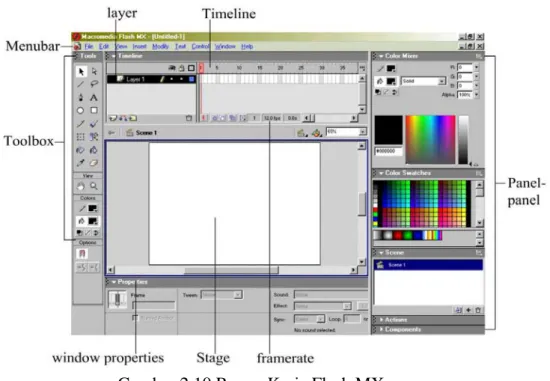
Task: Activate the Text tool
Action: point(94,97)
